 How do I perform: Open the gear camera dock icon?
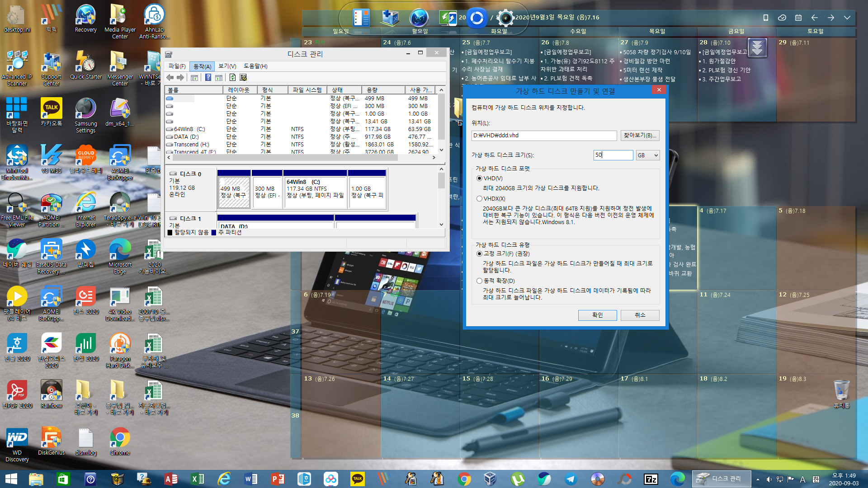coord(505,18)
